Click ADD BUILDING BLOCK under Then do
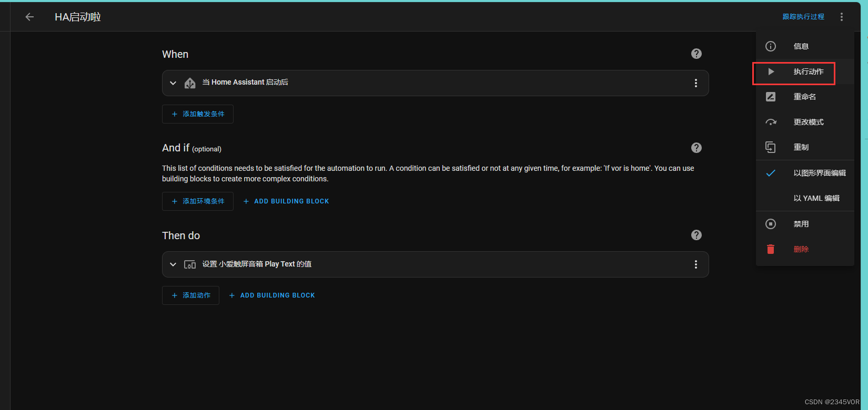 click(272, 295)
